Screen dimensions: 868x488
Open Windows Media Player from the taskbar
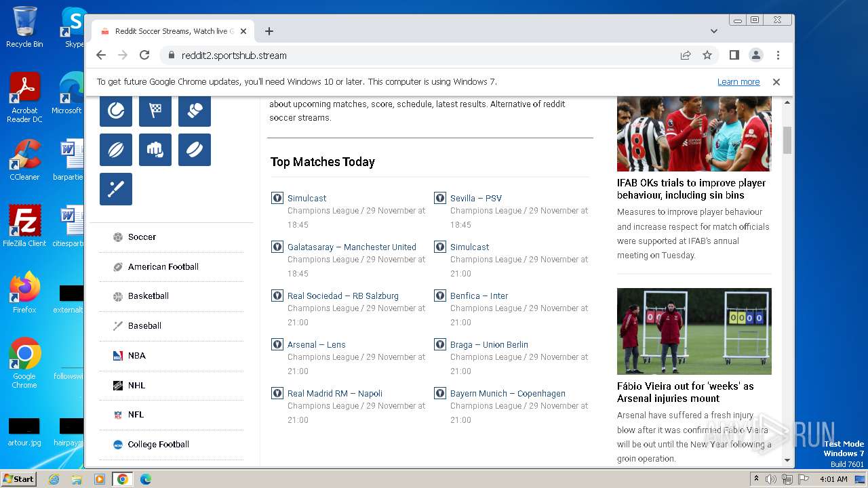[100, 479]
